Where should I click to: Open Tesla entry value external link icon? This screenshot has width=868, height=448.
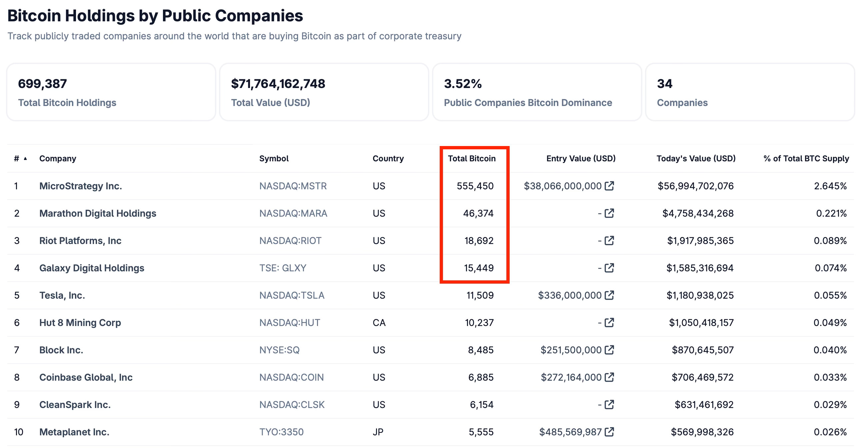609,295
